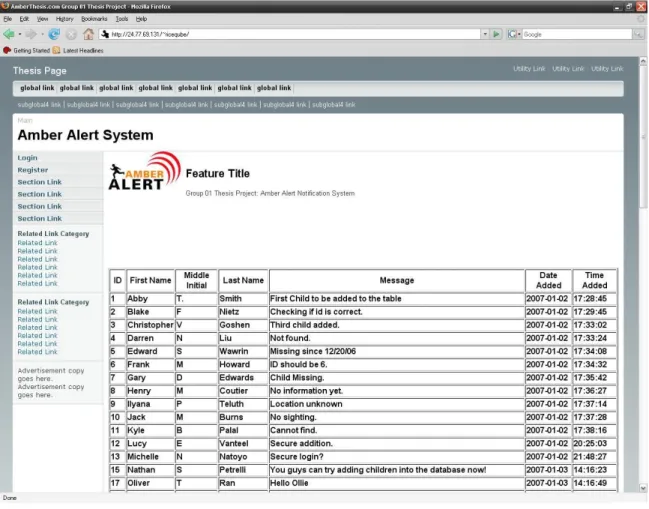Viewport: 649px width, 509px height.
Task: Open the History menu
Action: coord(64,19)
